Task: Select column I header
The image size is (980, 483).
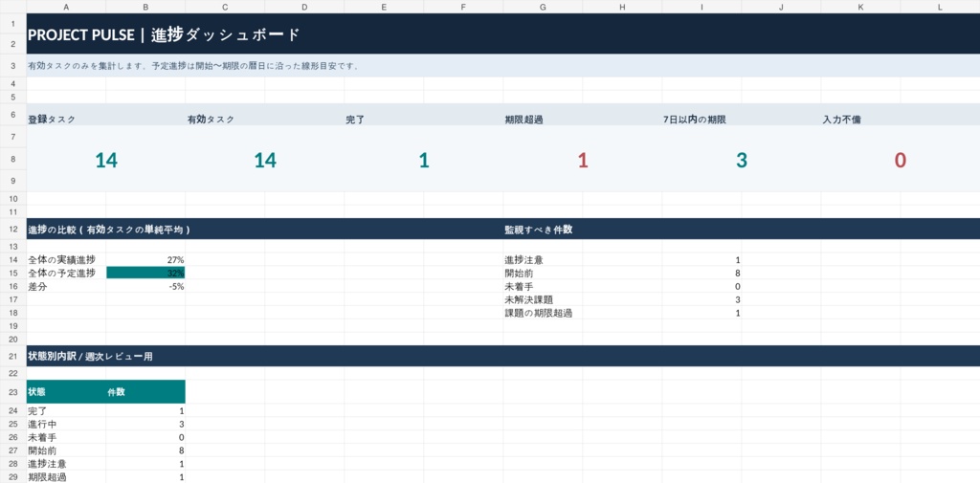Action: pyautogui.click(x=702, y=7)
